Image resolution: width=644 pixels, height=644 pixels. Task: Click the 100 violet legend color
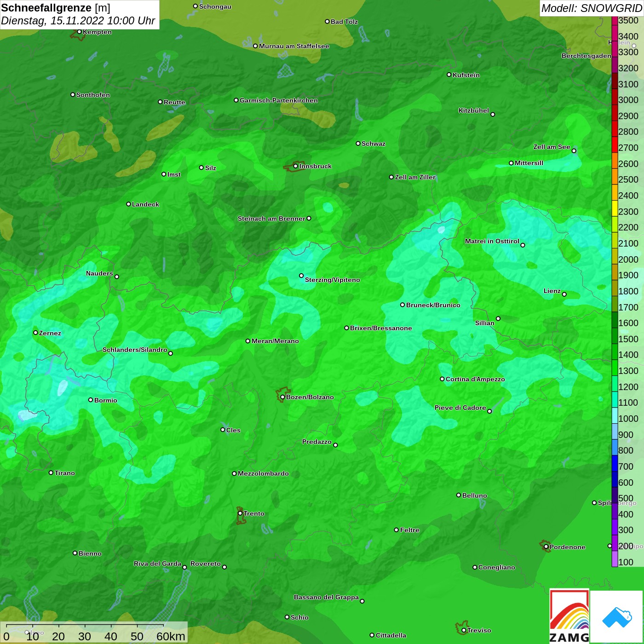615,558
